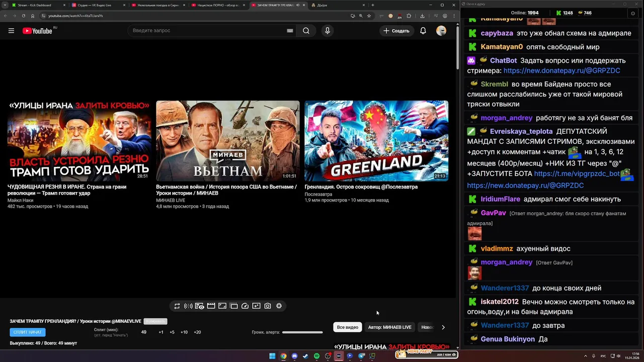Click the username iskatel2012 in chat
Screen dimensions: 644x362
[500, 302]
